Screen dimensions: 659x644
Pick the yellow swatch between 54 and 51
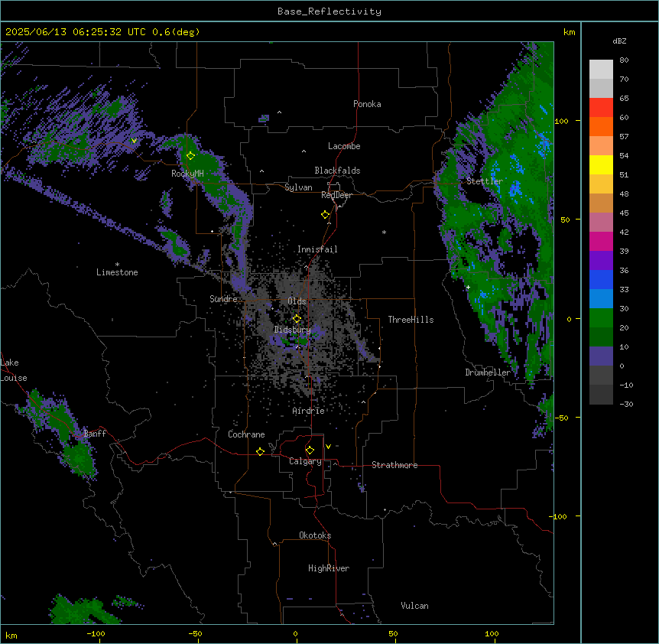tap(601, 165)
